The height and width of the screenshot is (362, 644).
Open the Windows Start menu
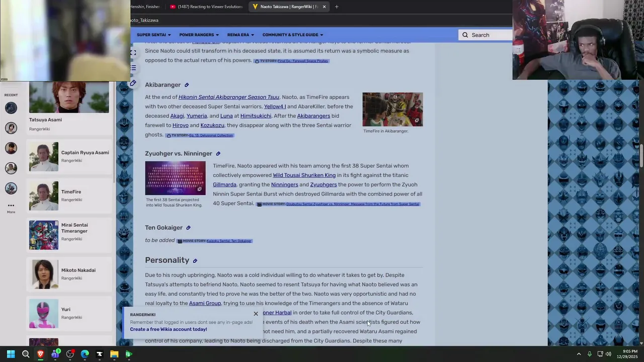[x=11, y=354]
